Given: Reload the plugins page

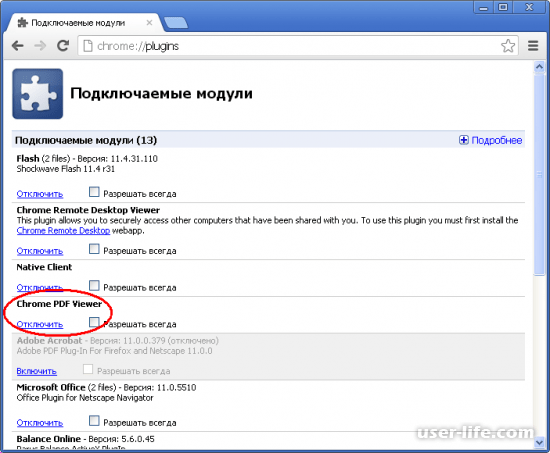Looking at the screenshot, I should coord(63,46).
